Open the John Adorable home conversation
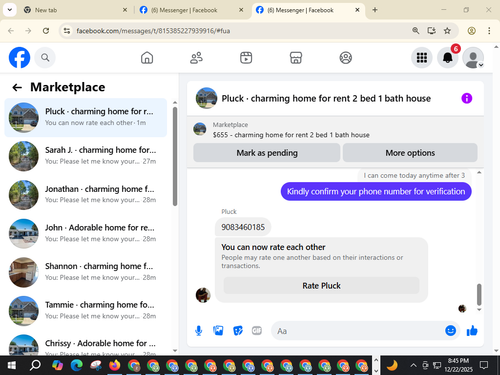The height and width of the screenshot is (375, 500). [x=86, y=233]
